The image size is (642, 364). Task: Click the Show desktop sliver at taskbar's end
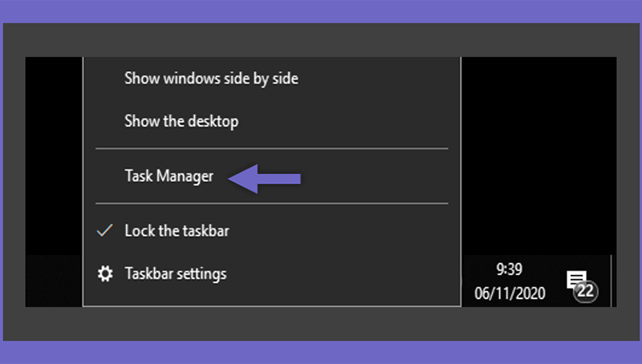614,281
